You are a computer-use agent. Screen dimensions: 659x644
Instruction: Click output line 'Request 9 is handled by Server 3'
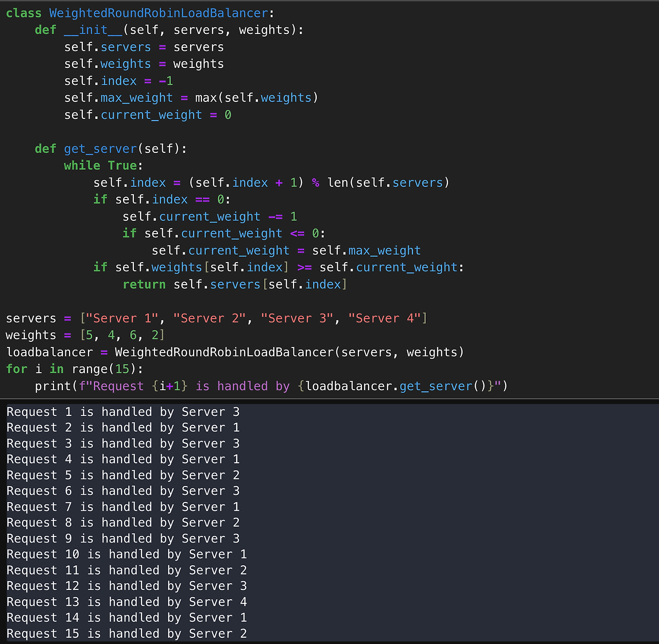coord(123,539)
